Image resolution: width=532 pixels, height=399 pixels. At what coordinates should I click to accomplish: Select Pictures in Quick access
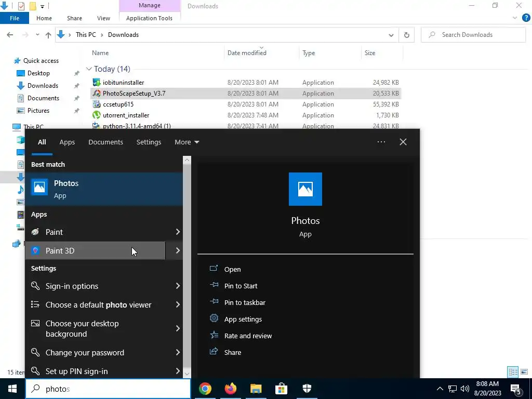point(38,111)
